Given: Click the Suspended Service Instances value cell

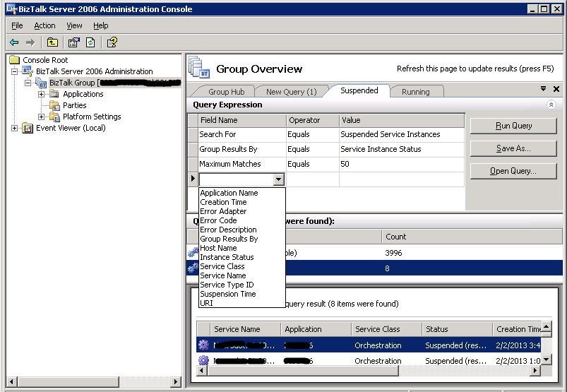Looking at the screenshot, I should click(401, 134).
